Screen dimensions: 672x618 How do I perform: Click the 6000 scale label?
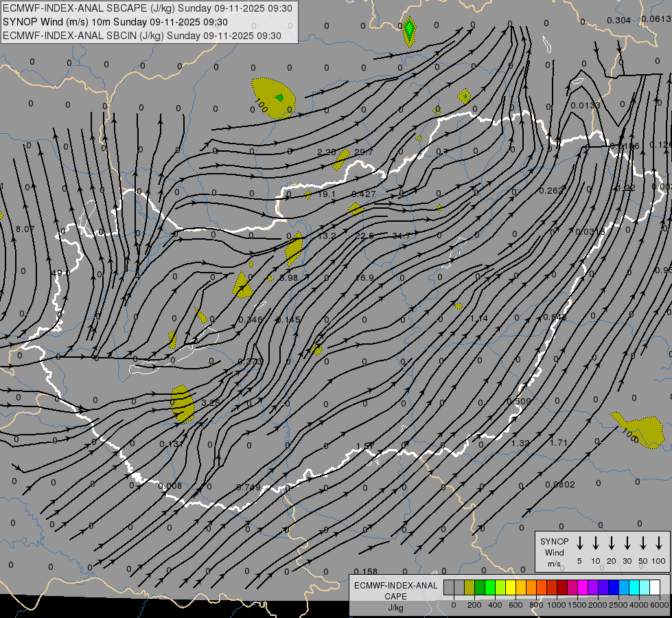tap(660, 605)
